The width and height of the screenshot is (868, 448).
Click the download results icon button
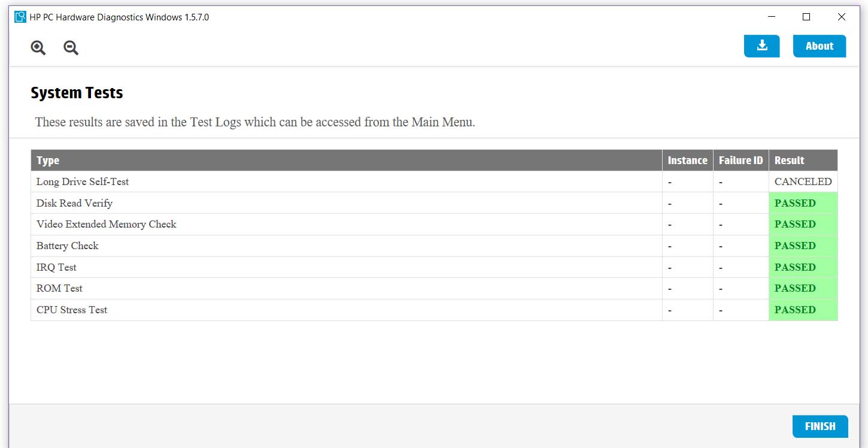[761, 46]
